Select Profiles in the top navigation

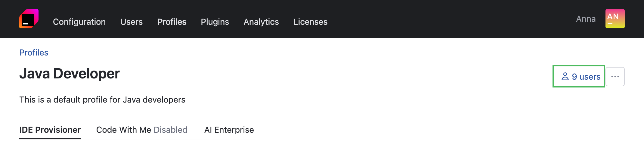click(x=172, y=22)
